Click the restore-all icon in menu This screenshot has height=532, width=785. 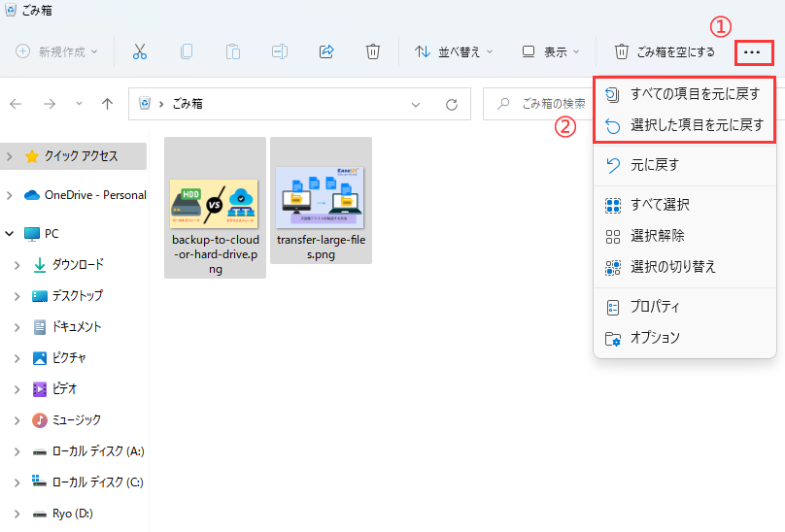click(x=612, y=94)
